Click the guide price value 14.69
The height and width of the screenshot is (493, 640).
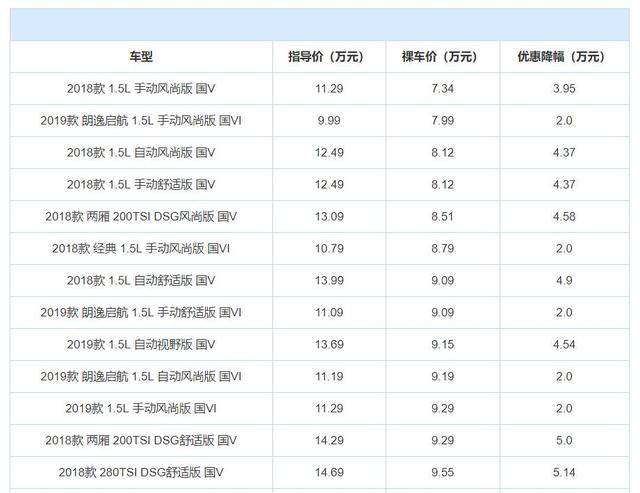tap(329, 473)
